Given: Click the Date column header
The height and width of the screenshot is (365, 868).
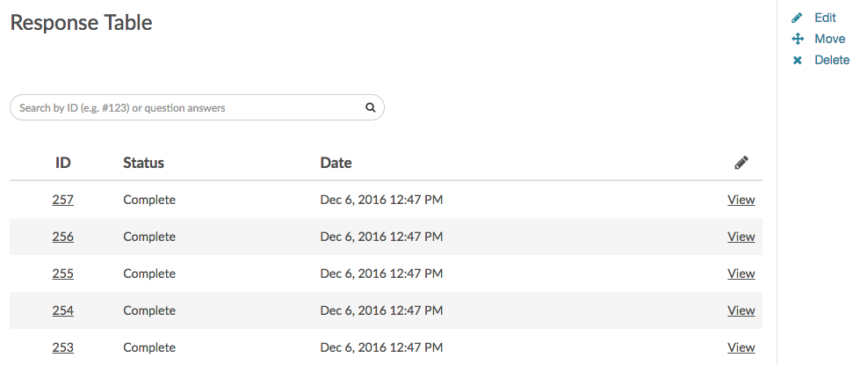Looking at the screenshot, I should [336, 163].
